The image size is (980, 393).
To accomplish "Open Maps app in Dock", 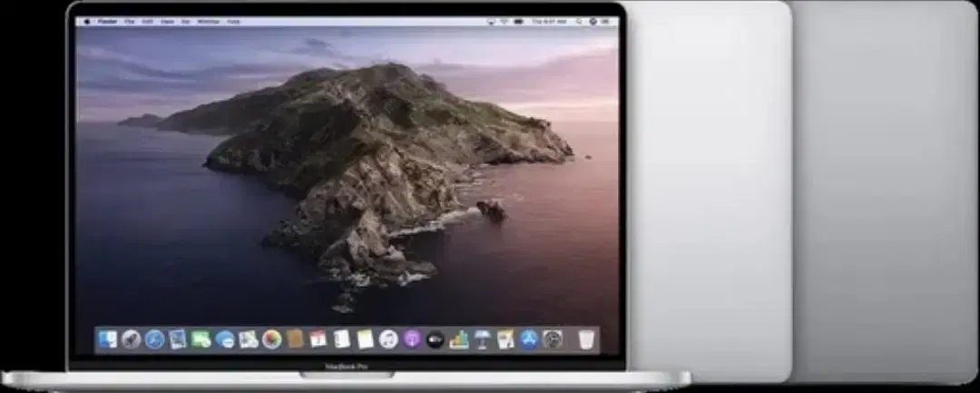I will 248,339.
